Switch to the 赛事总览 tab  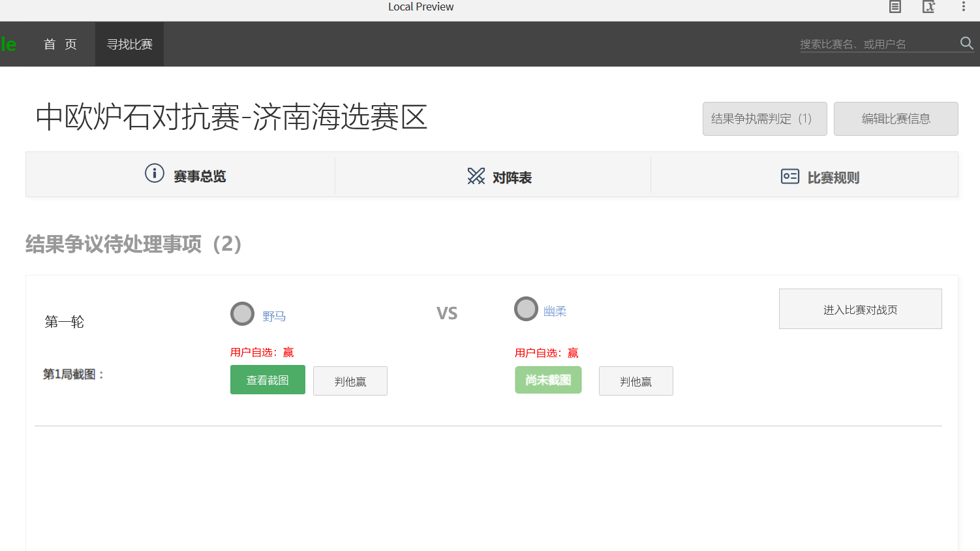[181, 175]
